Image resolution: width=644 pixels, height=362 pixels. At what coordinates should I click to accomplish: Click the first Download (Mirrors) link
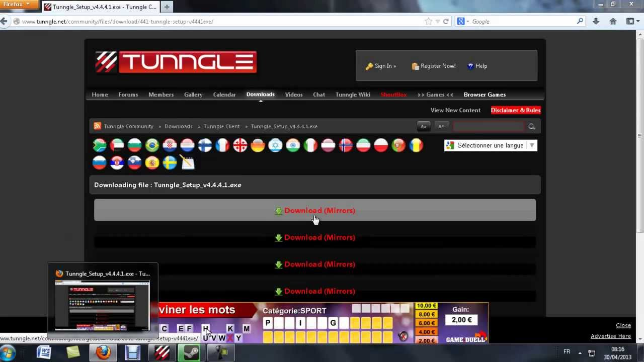click(315, 211)
